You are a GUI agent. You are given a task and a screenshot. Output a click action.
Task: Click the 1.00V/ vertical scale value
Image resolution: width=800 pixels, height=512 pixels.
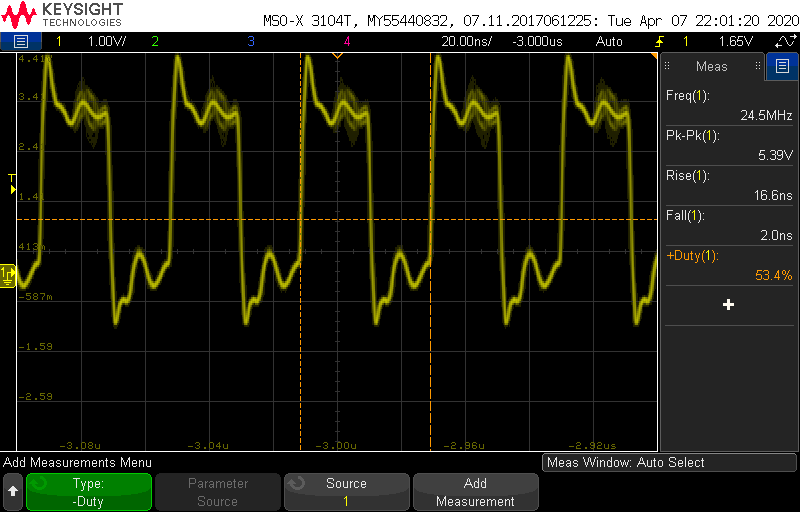point(107,41)
